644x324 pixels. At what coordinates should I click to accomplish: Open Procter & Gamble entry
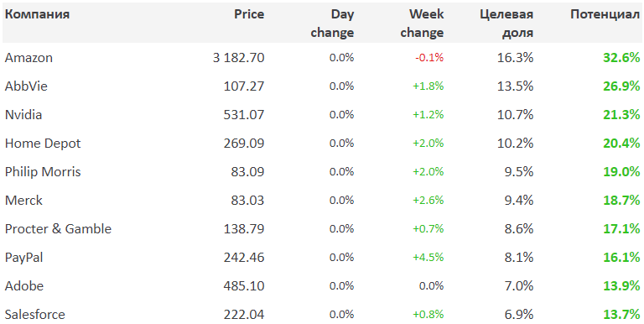58,229
